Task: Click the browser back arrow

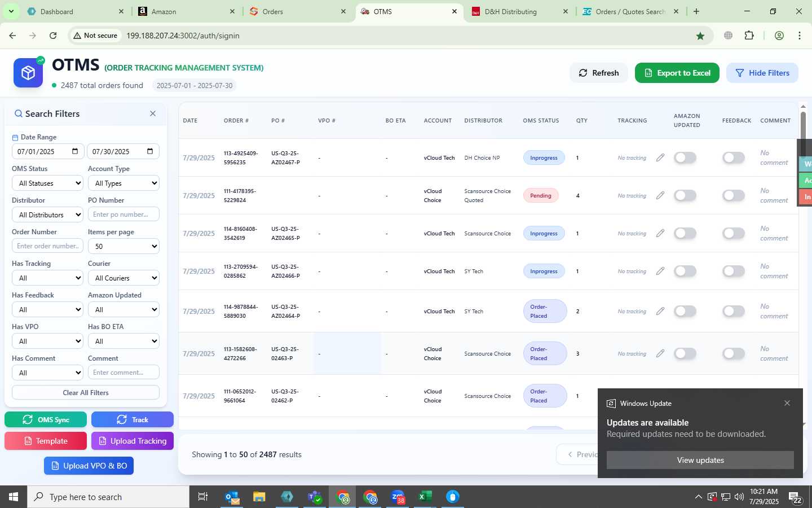Action: [x=12, y=36]
